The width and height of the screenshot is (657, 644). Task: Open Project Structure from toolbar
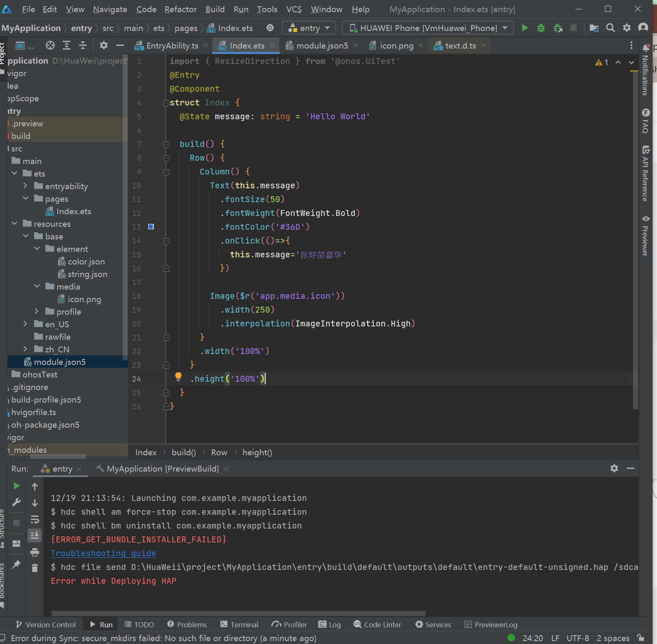coord(594,28)
